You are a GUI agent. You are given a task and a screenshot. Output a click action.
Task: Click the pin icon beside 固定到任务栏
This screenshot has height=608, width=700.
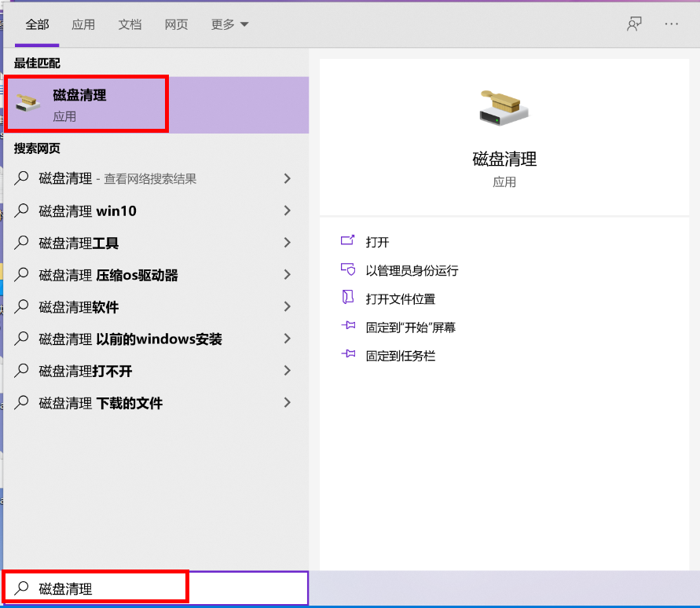coord(348,355)
